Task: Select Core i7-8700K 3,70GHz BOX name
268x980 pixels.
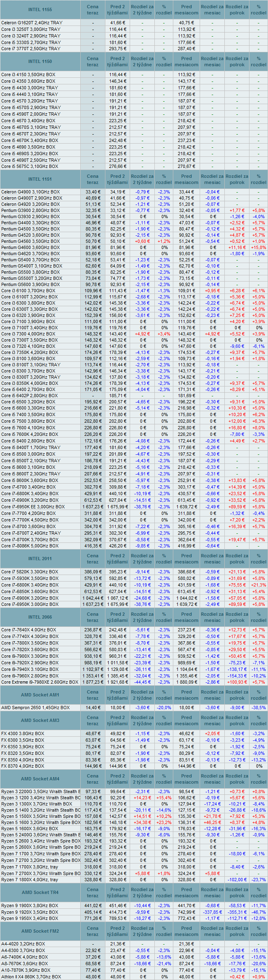Action: pyautogui.click(x=30, y=539)
